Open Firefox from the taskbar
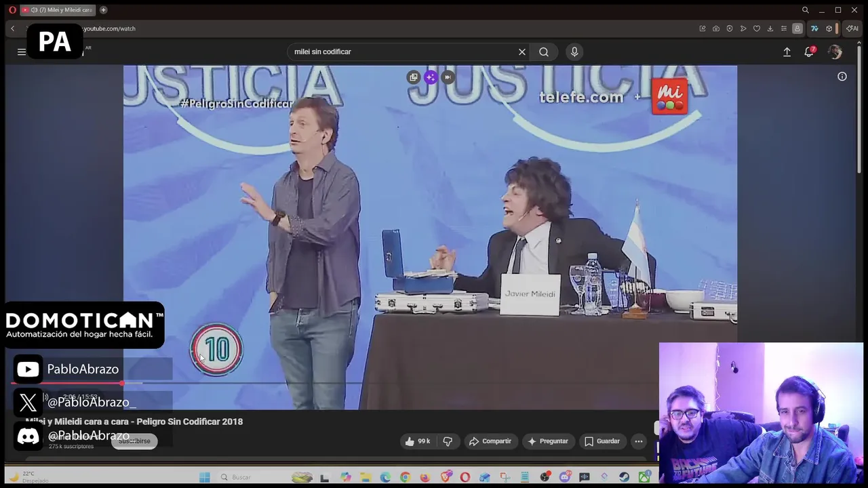 425,477
